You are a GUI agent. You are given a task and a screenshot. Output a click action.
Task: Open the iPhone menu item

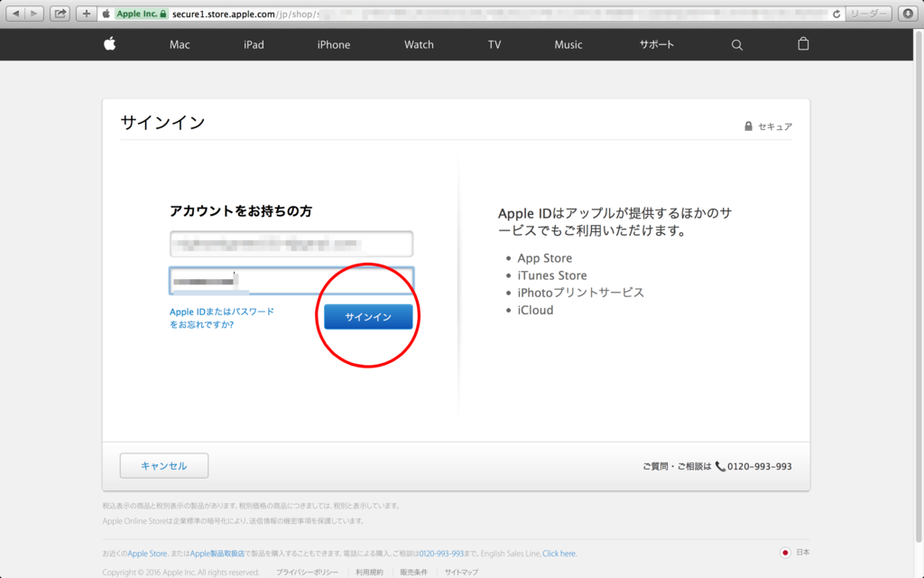click(x=334, y=45)
